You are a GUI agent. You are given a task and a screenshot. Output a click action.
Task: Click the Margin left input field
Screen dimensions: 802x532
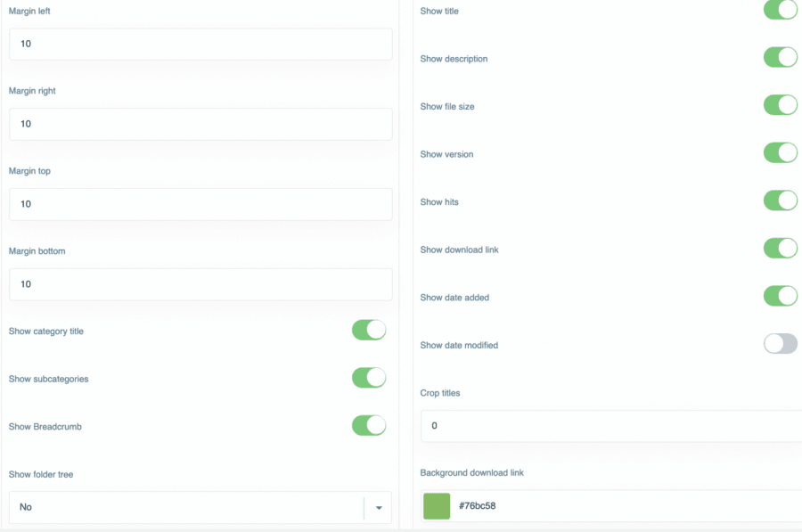coord(200,44)
